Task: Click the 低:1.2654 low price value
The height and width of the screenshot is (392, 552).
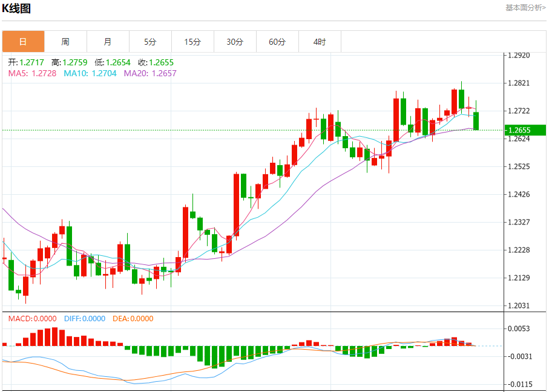Action: tap(113, 63)
